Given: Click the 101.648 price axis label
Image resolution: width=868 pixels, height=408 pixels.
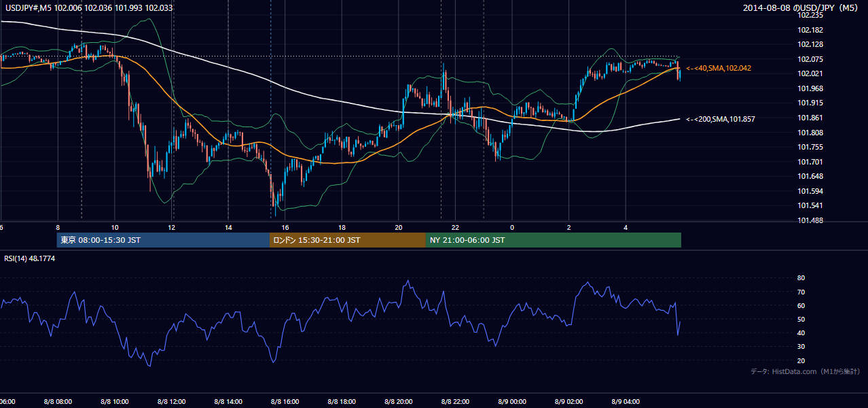Looking at the screenshot, I should tap(812, 176).
